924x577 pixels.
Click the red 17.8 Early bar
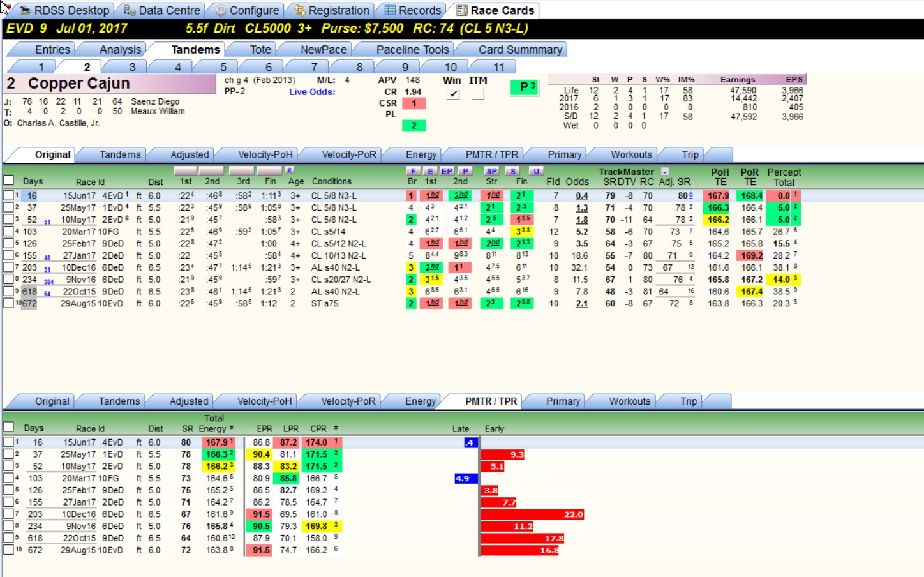(522, 538)
